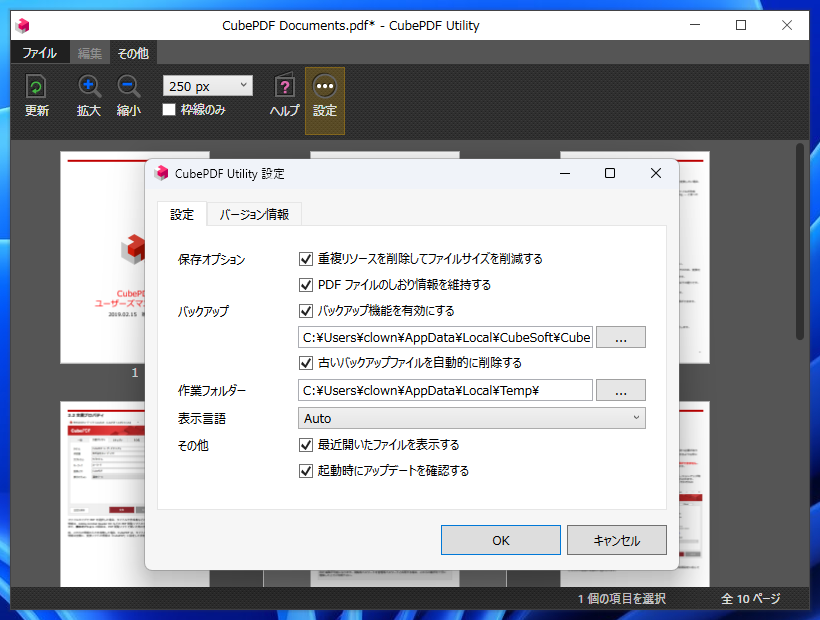Click status text 全 10 ページ
Image resolution: width=820 pixels, height=620 pixels.
pos(751,599)
